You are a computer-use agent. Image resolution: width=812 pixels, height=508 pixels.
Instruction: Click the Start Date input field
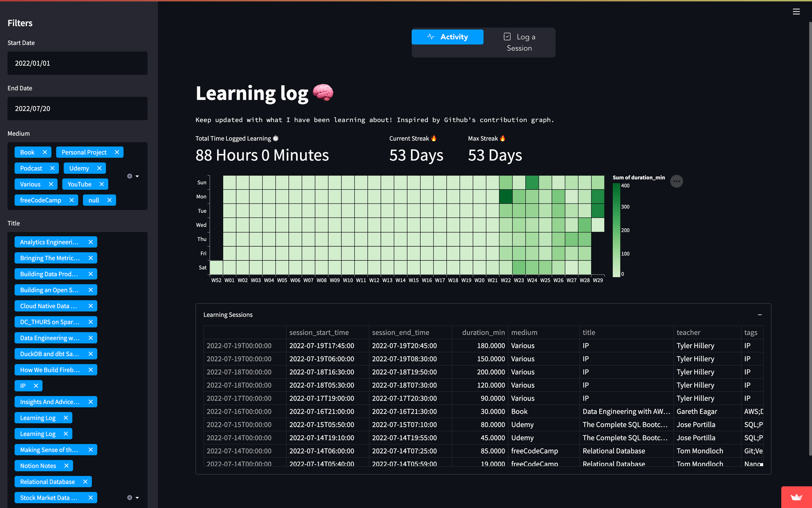pos(77,63)
